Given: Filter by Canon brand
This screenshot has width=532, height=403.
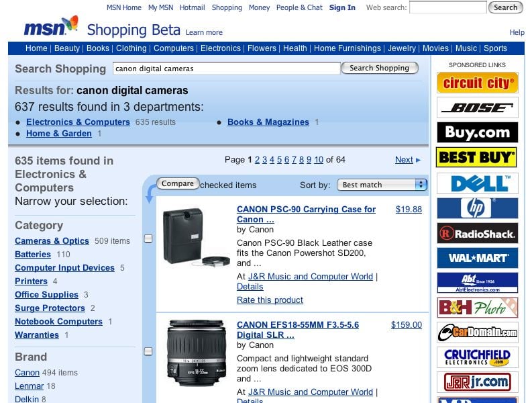Looking at the screenshot, I should coord(27,373).
